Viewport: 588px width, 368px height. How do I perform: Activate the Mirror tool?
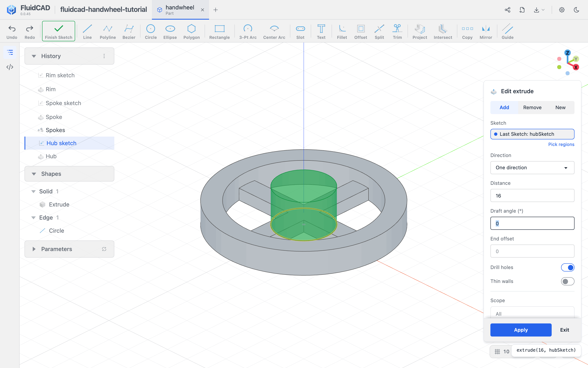coord(486,31)
